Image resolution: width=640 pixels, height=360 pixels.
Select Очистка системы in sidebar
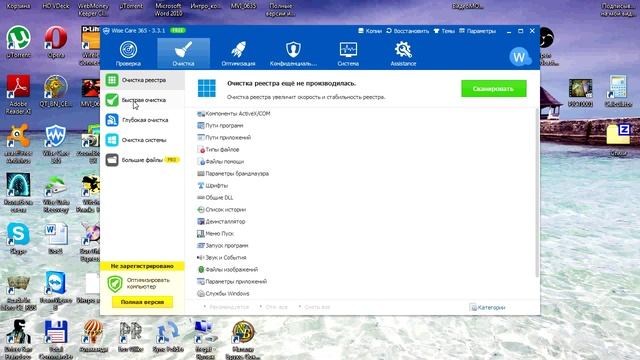(142, 140)
